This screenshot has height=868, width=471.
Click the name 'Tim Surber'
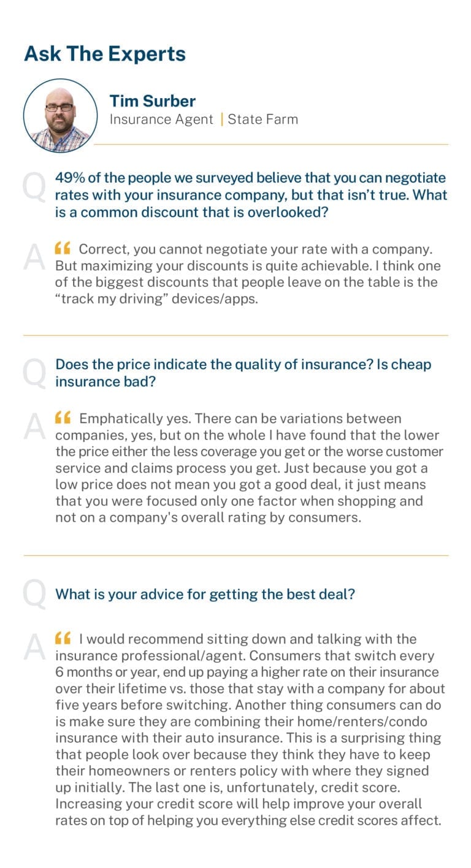pos(153,101)
